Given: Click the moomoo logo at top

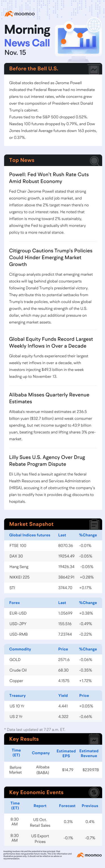Looking at the screenshot, I should (20, 14).
